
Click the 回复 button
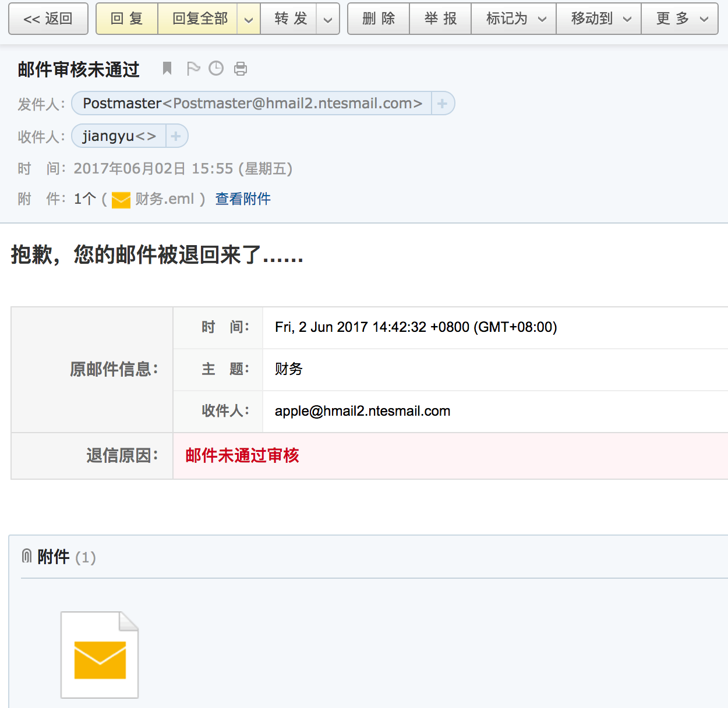127,19
